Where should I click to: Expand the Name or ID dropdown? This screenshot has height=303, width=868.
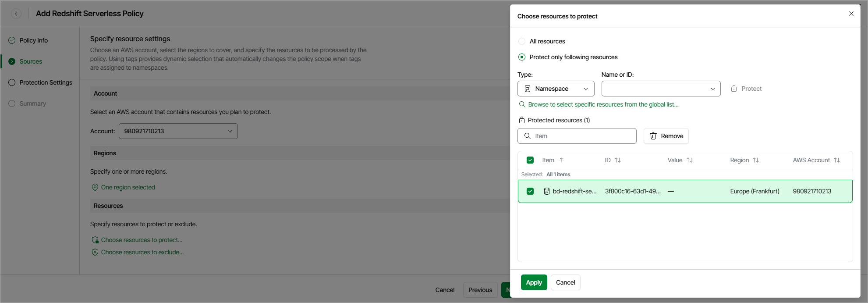(x=661, y=89)
